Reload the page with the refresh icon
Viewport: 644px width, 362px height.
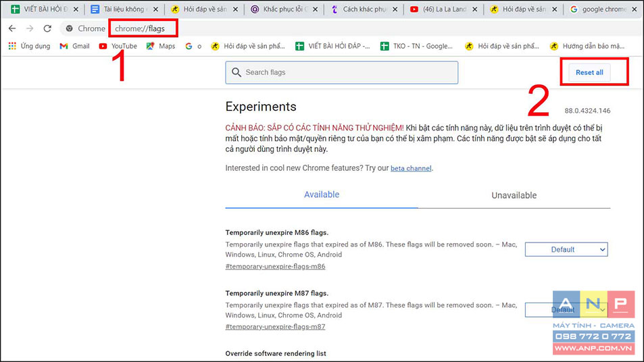click(x=47, y=28)
